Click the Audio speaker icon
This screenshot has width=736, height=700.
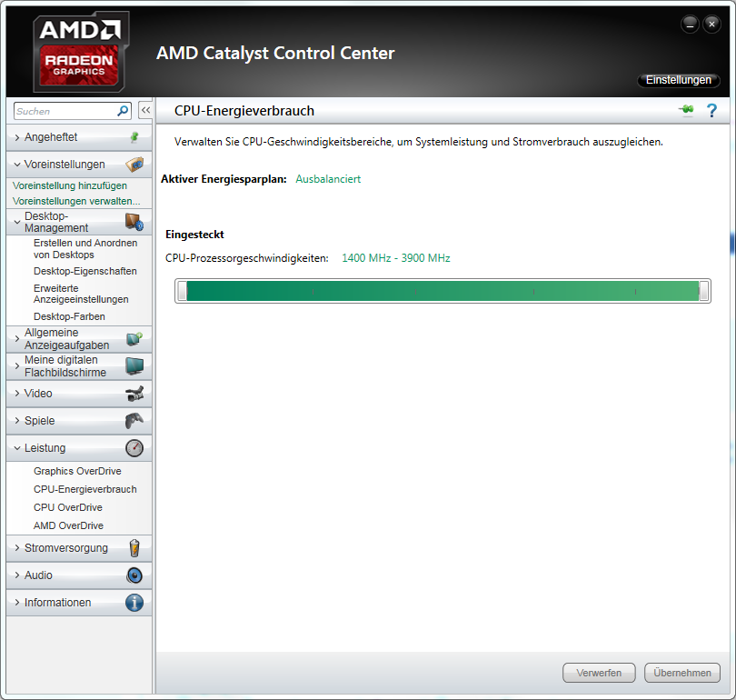(134, 575)
